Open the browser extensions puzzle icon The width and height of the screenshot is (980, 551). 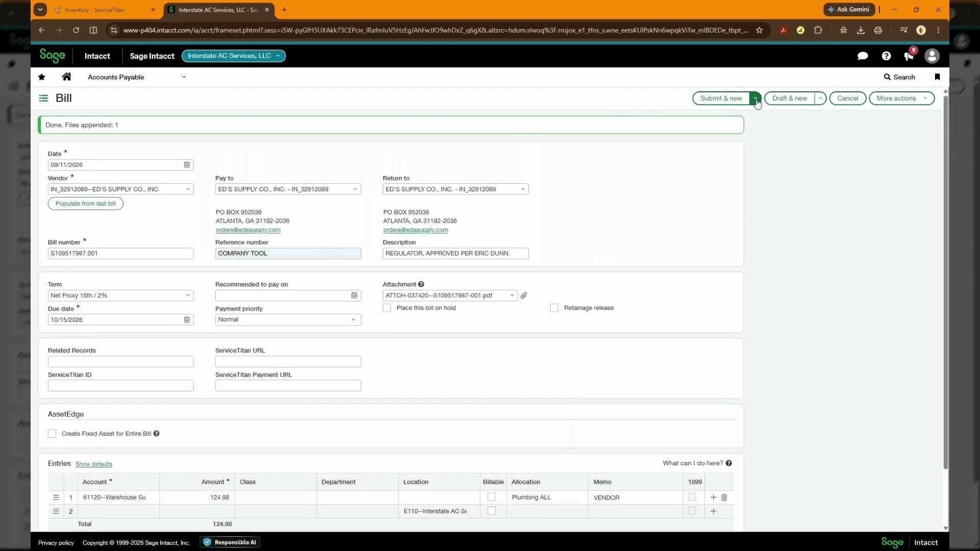(818, 30)
